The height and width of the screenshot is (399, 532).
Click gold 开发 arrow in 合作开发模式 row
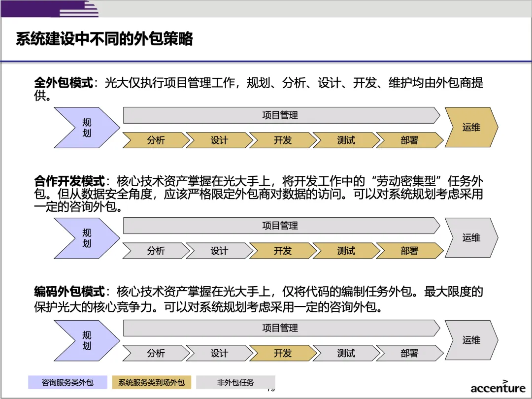(x=283, y=251)
